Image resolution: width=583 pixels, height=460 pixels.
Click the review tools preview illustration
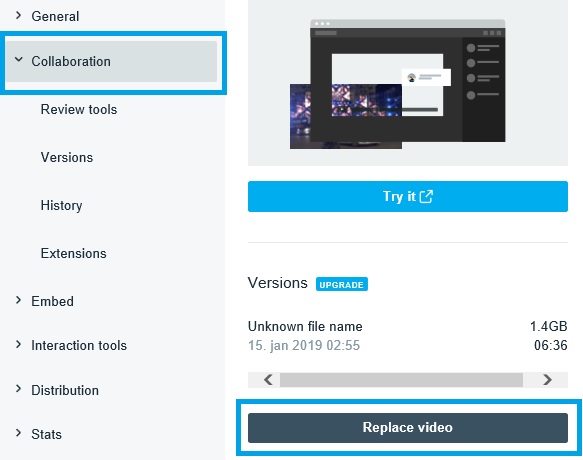[408, 83]
